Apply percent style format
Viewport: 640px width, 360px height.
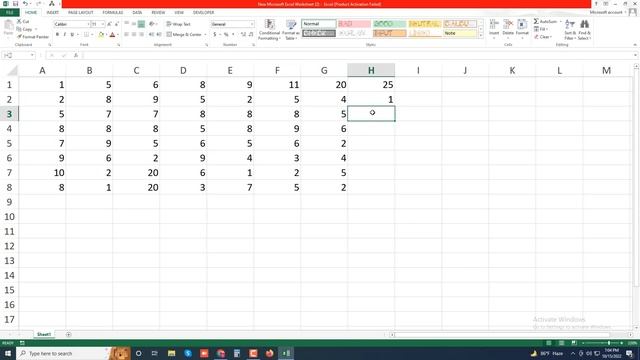click(226, 35)
